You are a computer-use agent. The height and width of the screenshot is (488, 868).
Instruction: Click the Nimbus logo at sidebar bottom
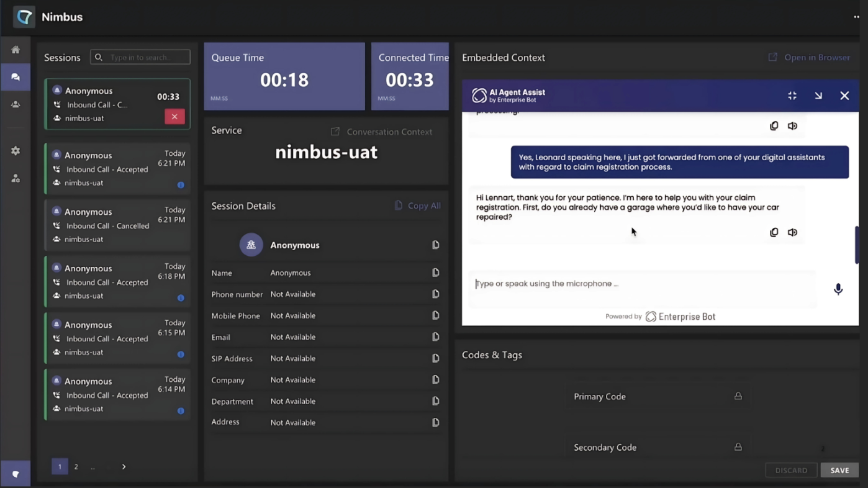pyautogui.click(x=16, y=474)
